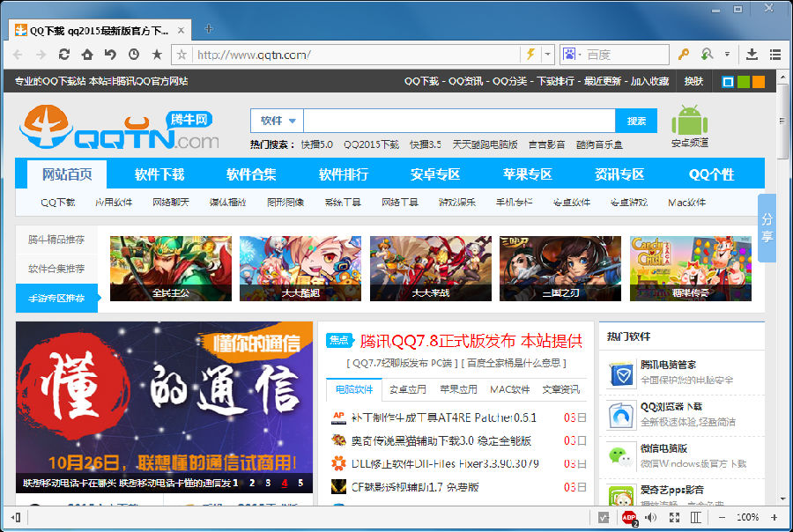This screenshot has height=532, width=793.
Task: Go forward with the browser forward arrow
Action: tap(41, 55)
